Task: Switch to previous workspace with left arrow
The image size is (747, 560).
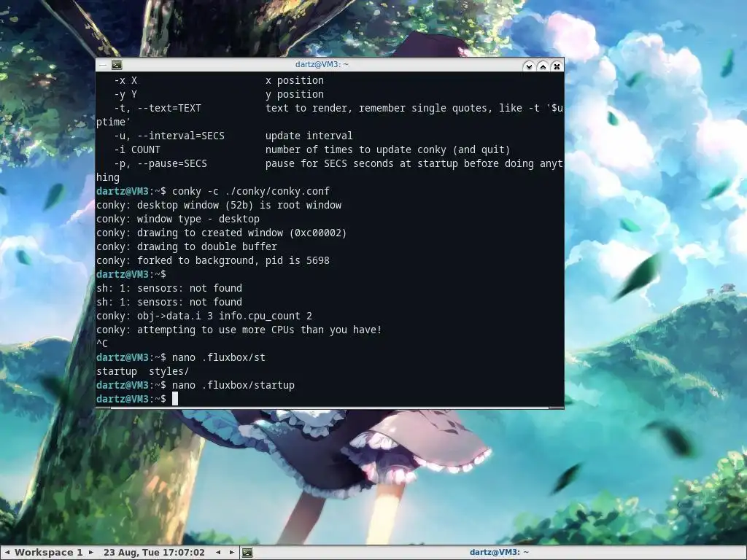Action: (x=7, y=553)
